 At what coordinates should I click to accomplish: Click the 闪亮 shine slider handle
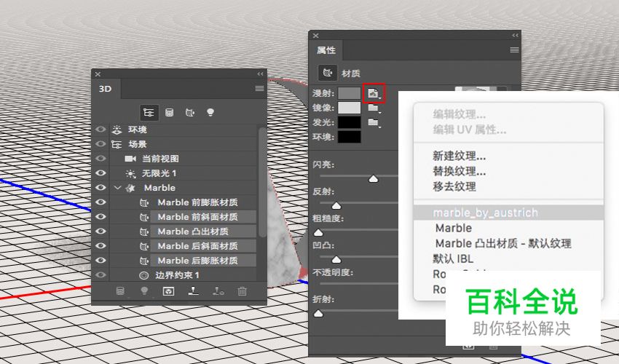pos(373,179)
